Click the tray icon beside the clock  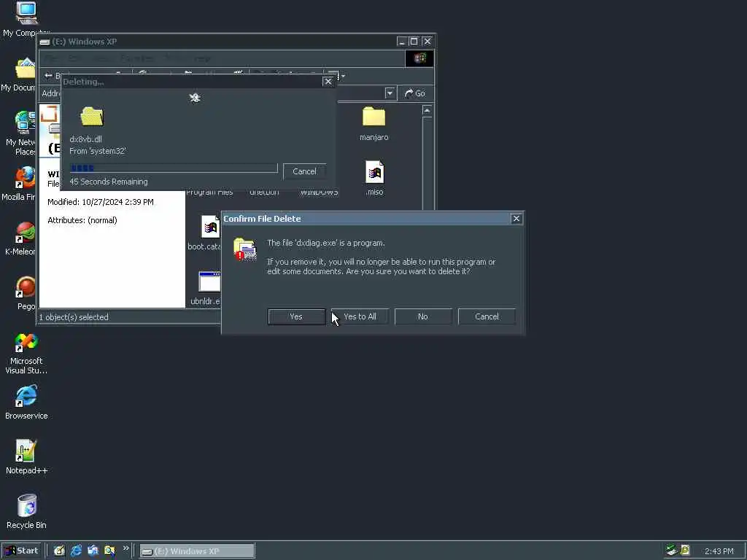pos(685,551)
